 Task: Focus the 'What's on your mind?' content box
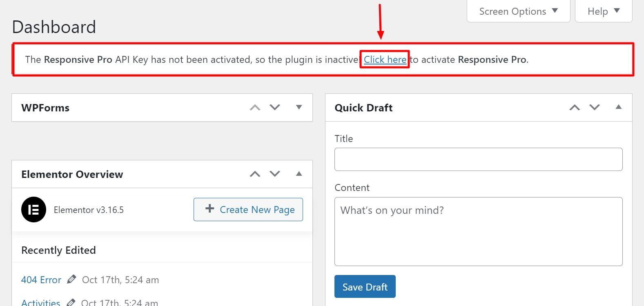pos(478,231)
